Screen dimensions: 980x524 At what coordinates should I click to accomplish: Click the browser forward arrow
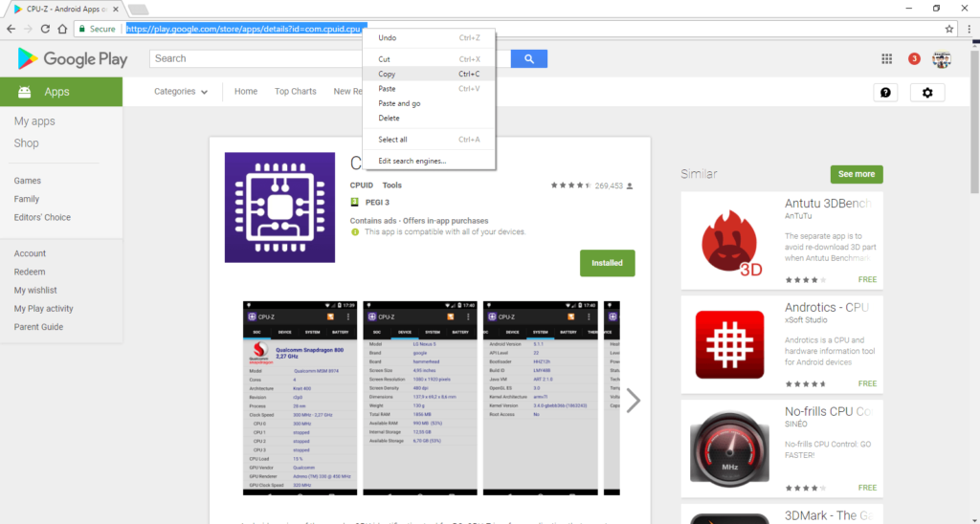tap(28, 29)
